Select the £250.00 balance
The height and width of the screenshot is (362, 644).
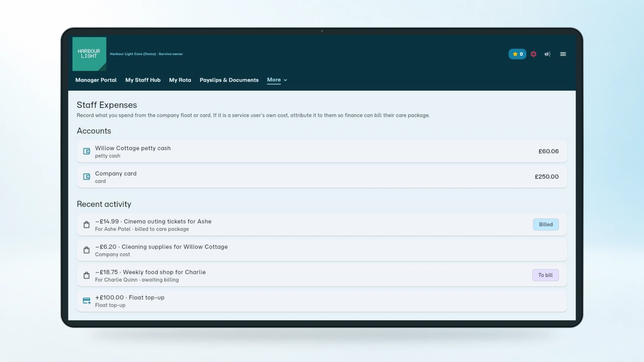point(546,177)
